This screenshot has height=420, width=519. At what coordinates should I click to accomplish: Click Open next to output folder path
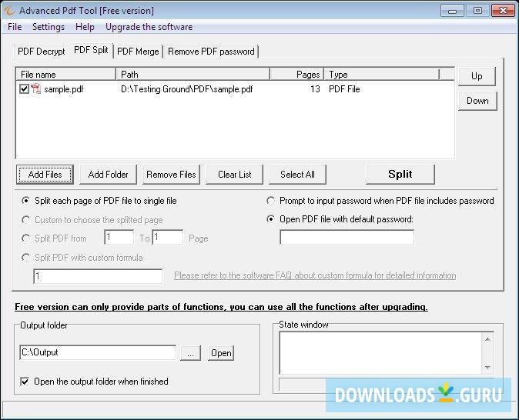tap(221, 353)
